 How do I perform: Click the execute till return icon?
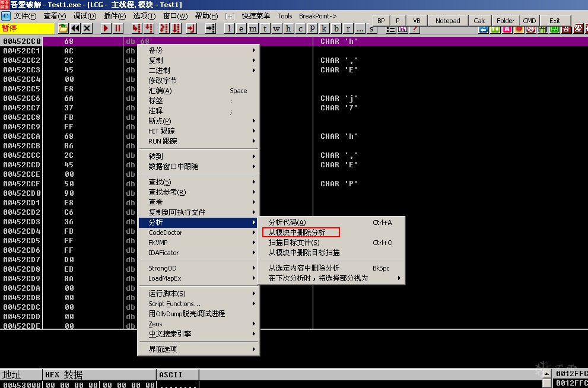pyautogui.click(x=191, y=28)
